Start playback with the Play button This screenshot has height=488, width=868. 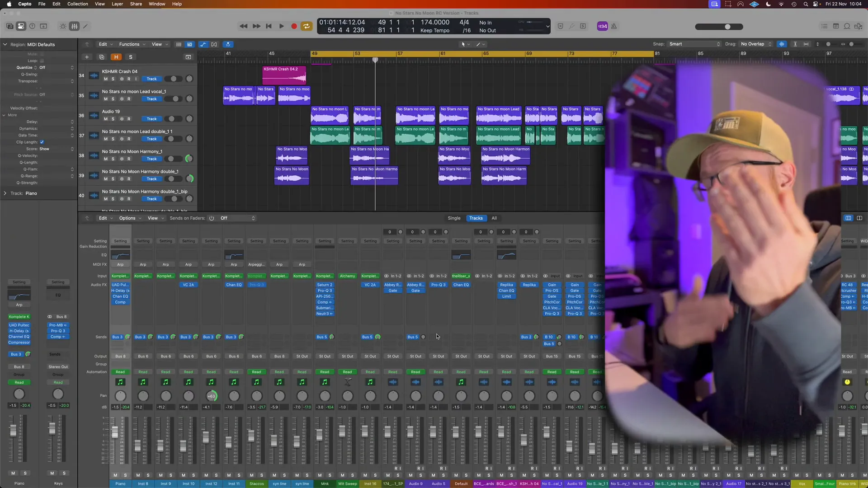(281, 26)
